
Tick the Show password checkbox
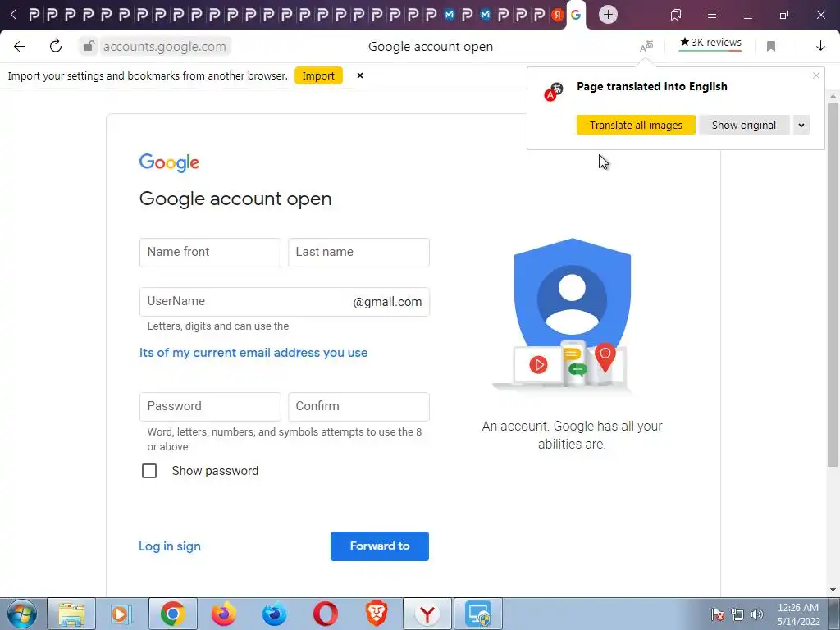click(x=149, y=471)
